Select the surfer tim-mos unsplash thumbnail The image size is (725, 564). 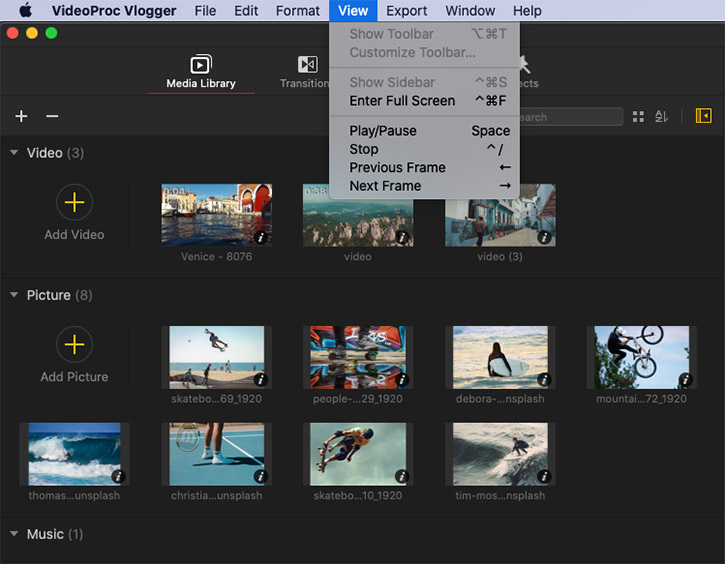click(500, 453)
